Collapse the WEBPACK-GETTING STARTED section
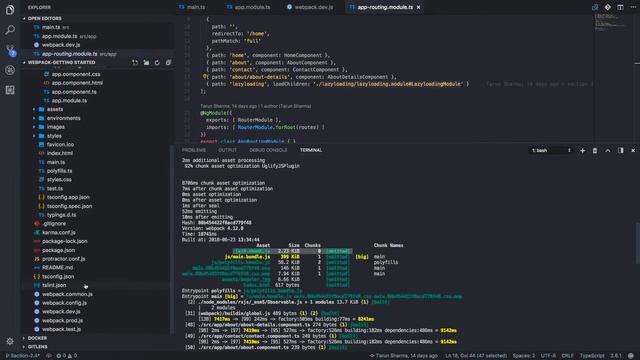This screenshot has height=360, width=640. pyautogui.click(x=61, y=62)
